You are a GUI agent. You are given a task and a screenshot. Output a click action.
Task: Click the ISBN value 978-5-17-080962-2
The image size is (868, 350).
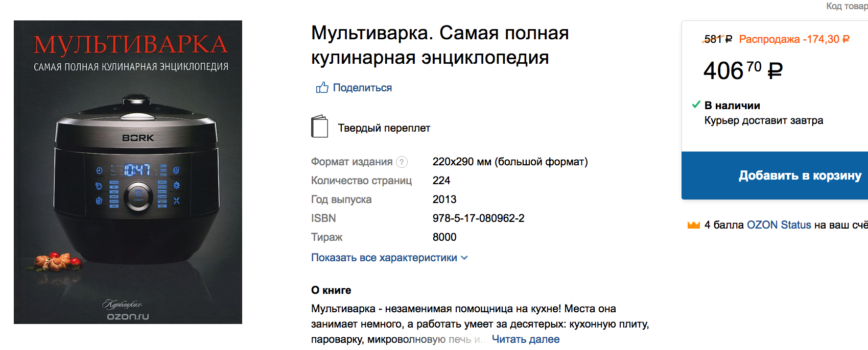pyautogui.click(x=478, y=218)
